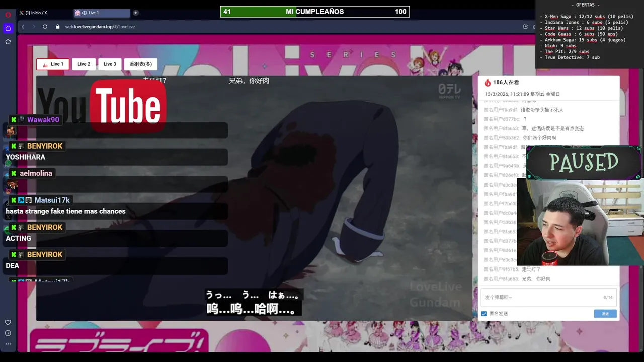Viewport: 644px width, 362px height.
Task: Click the red bar-chart icon on Live 1
Action: pos(45,64)
